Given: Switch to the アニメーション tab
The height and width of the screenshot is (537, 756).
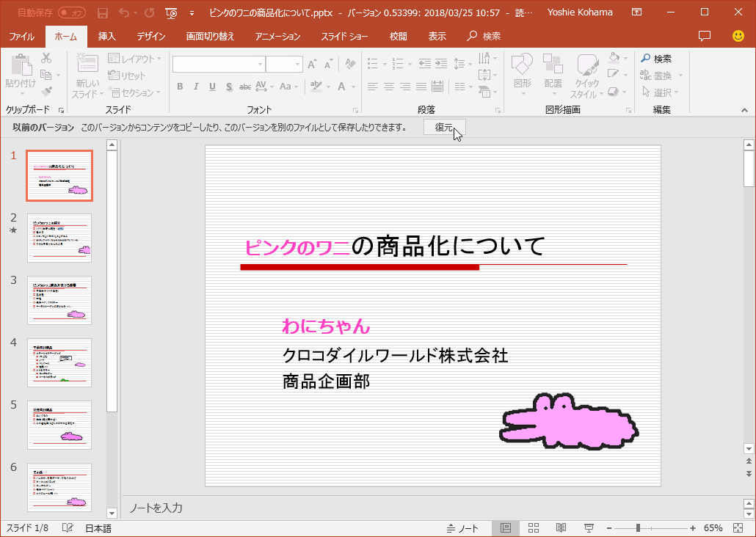Looking at the screenshot, I should [277, 36].
